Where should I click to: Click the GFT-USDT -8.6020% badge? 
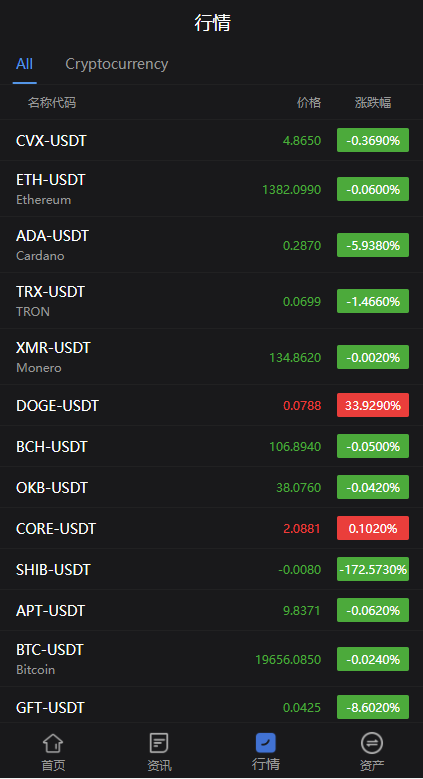(x=373, y=707)
